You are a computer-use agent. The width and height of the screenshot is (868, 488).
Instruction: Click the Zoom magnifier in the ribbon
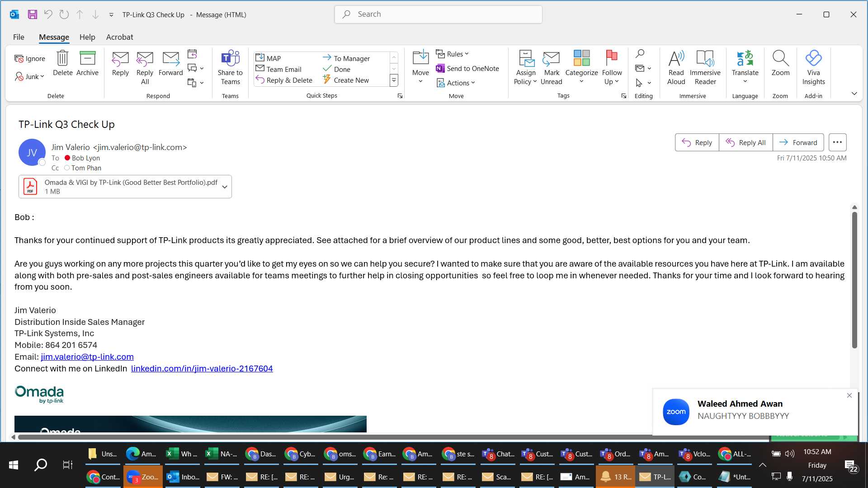tap(780, 63)
